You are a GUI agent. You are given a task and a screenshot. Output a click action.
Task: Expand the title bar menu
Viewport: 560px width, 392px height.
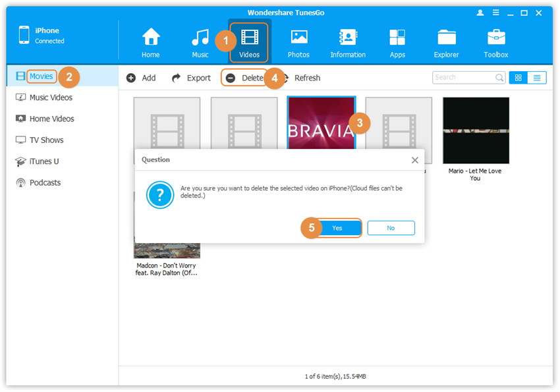click(495, 13)
